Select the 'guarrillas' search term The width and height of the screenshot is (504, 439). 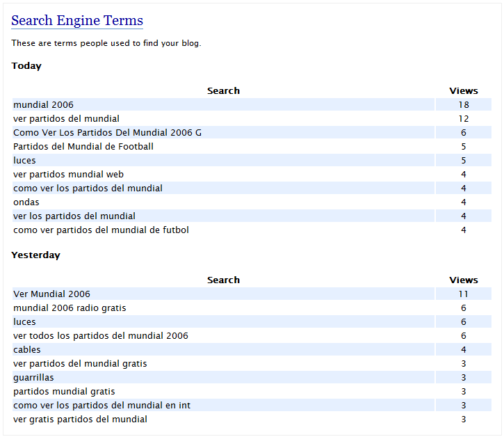(x=33, y=378)
